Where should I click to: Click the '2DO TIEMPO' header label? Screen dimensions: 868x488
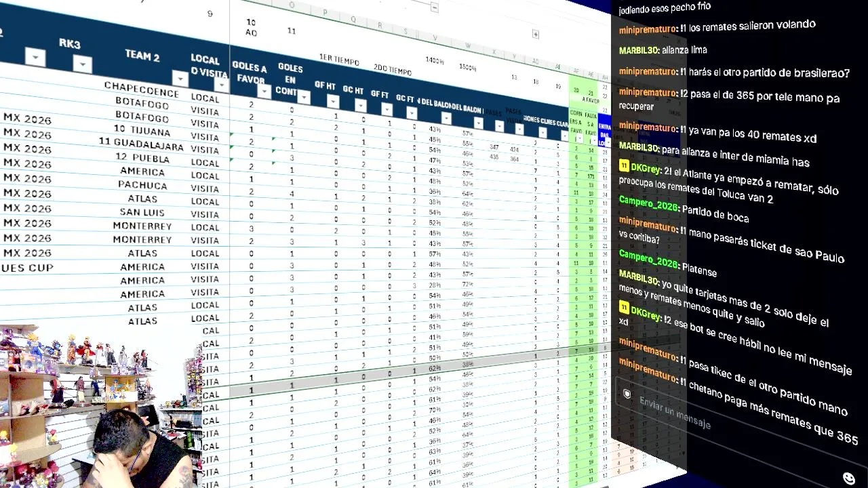tap(392, 70)
